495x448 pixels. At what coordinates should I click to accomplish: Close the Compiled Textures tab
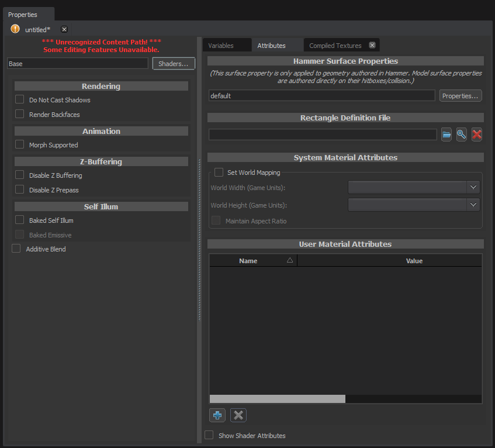point(372,44)
